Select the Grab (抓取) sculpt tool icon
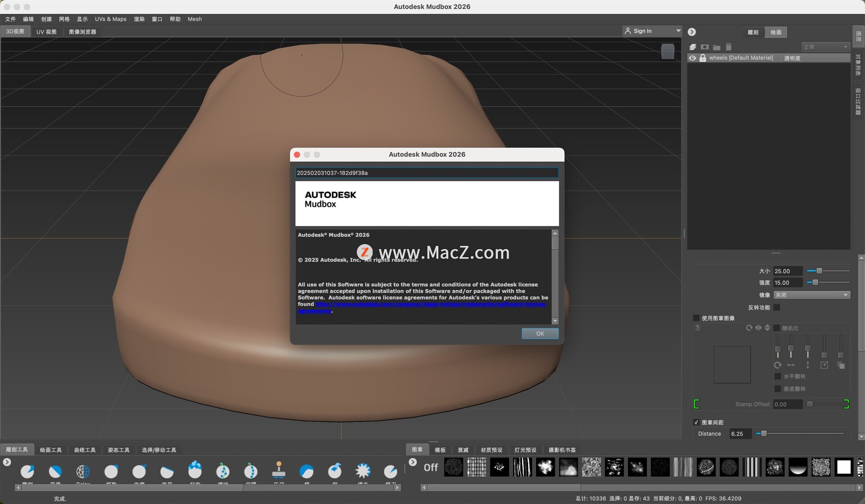The height and width of the screenshot is (504, 865). [111, 471]
